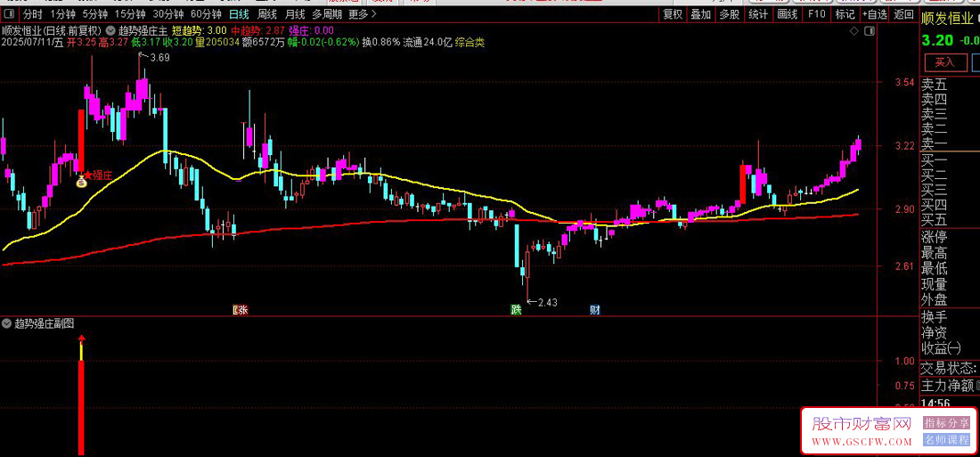The height and width of the screenshot is (457, 980).
Task: Expand the 趋势强庄主 indicator dropdown arrow
Action: click(x=110, y=30)
